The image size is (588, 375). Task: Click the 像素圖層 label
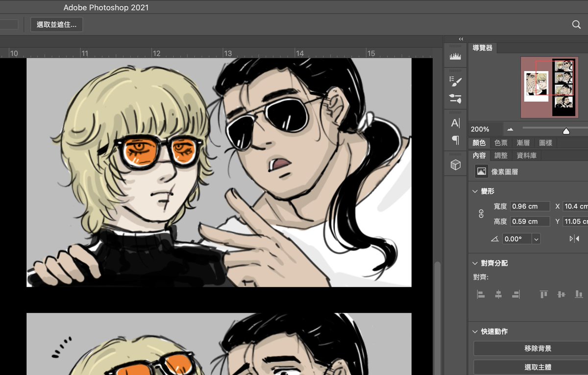click(x=505, y=172)
